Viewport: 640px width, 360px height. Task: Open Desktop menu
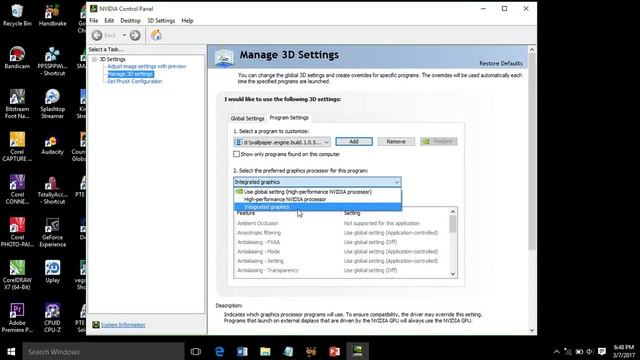pos(131,20)
